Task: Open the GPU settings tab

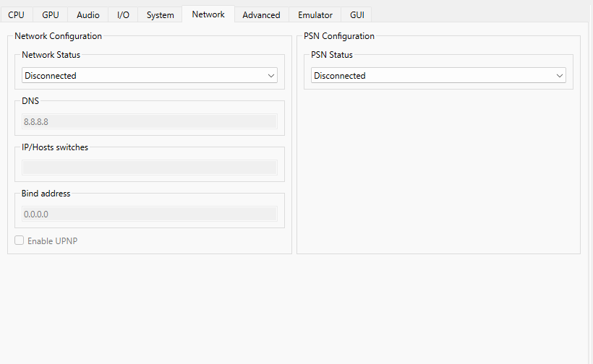Action: click(x=51, y=15)
